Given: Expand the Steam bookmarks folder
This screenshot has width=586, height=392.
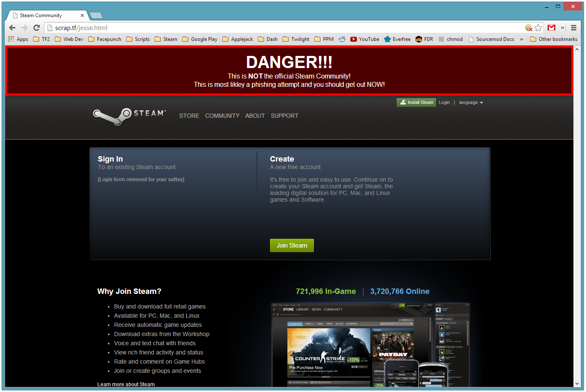Looking at the screenshot, I should point(166,39).
